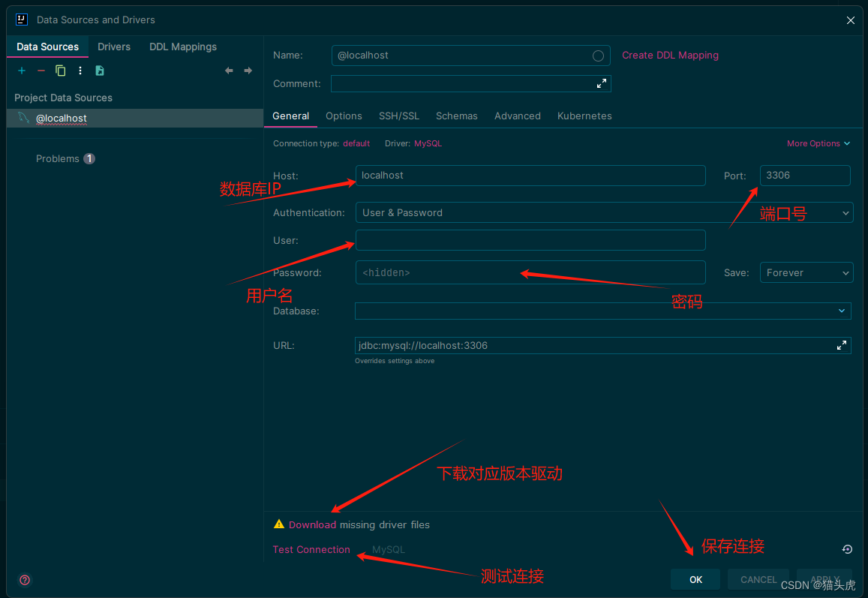The width and height of the screenshot is (868, 598).
Task: Open the Advanced tab
Action: tap(518, 116)
